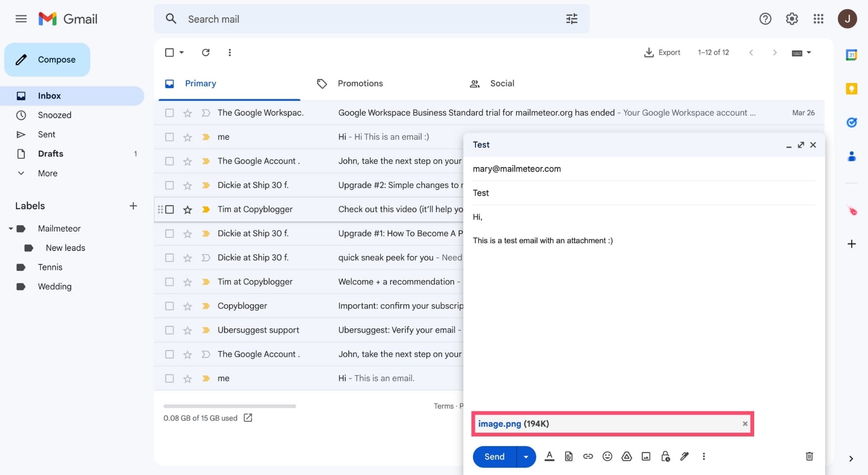
Task: Toggle confidential mode for the email
Action: click(665, 456)
